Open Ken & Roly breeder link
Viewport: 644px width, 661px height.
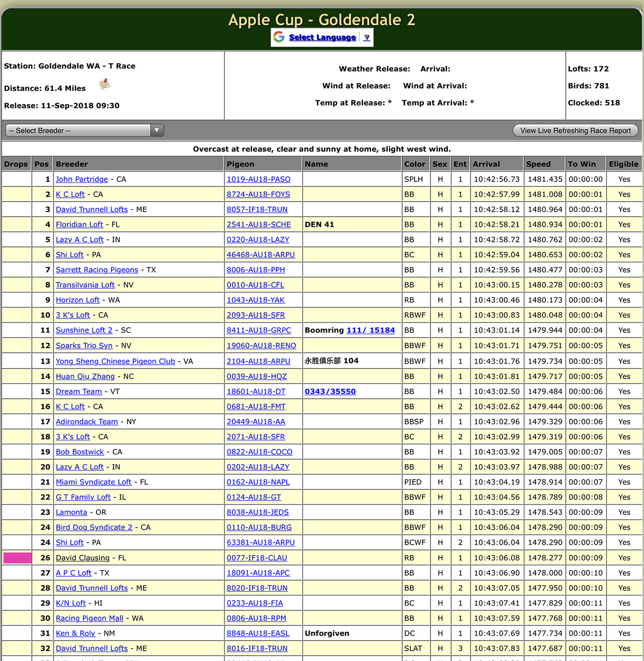(x=75, y=633)
